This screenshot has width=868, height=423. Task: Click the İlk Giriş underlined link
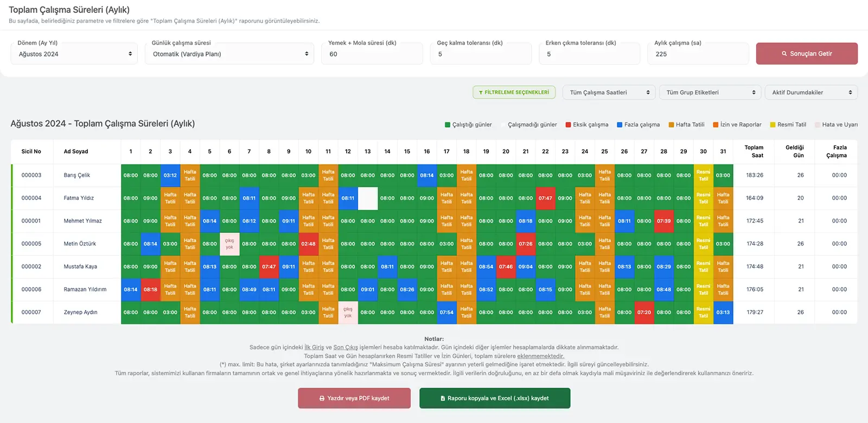[314, 348]
